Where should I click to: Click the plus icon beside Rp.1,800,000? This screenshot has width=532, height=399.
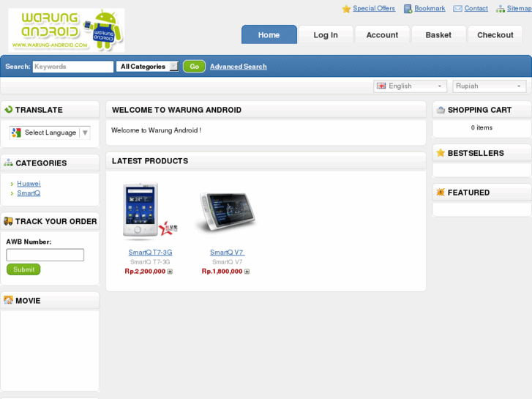[x=247, y=272]
